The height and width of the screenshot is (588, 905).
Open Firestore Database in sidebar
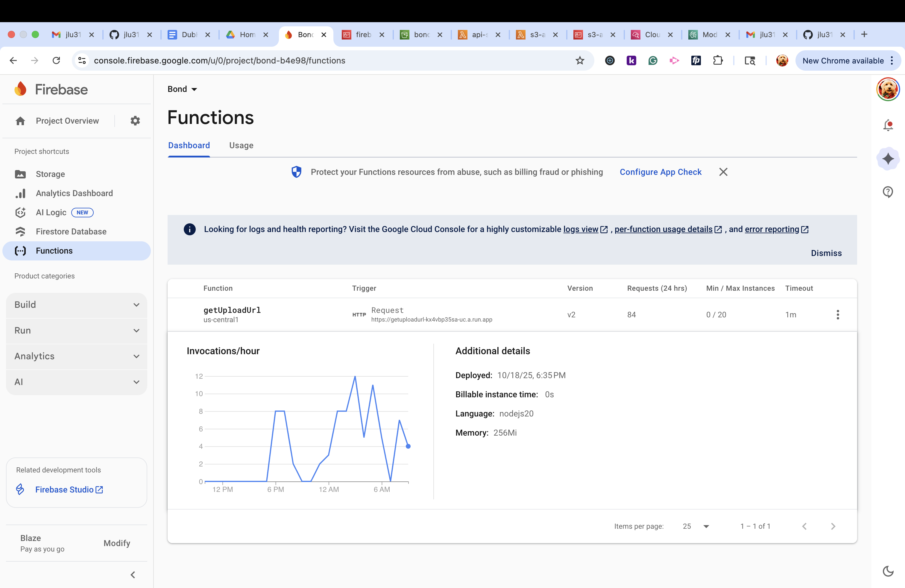pyautogui.click(x=71, y=231)
